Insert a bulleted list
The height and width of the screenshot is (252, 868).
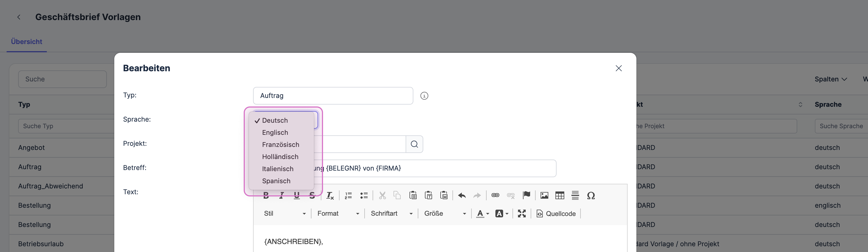[364, 196]
